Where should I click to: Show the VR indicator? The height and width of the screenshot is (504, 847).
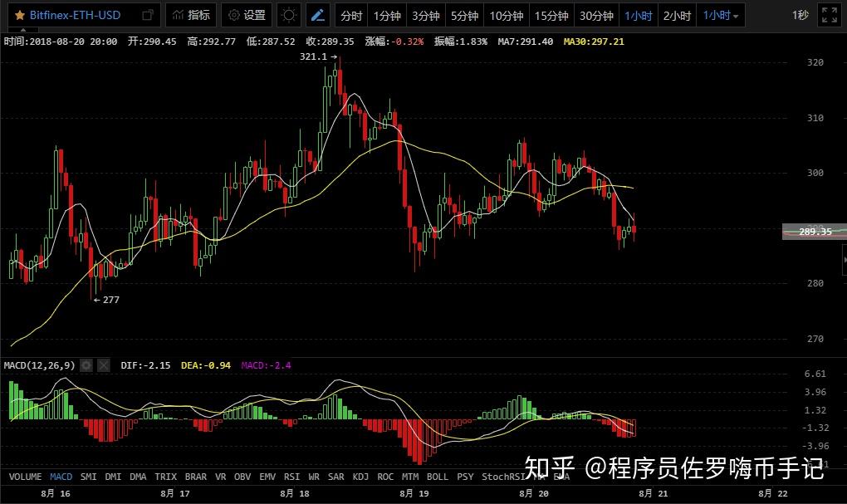220,477
